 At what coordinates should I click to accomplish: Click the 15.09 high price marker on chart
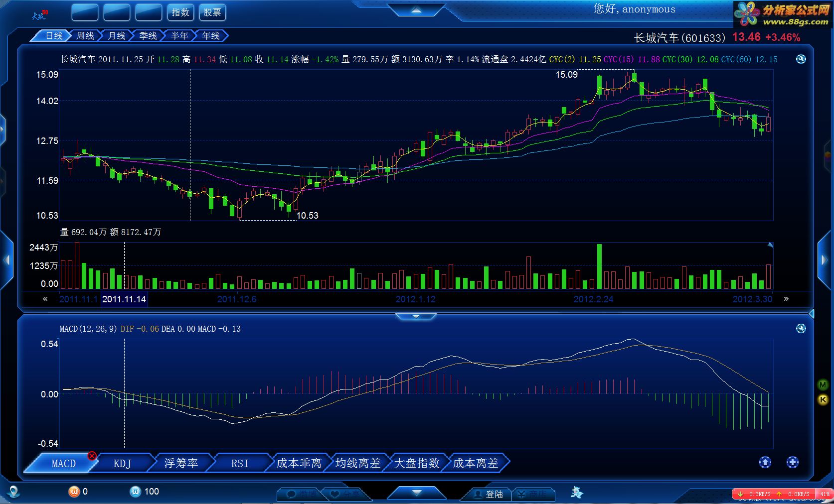coord(566,75)
